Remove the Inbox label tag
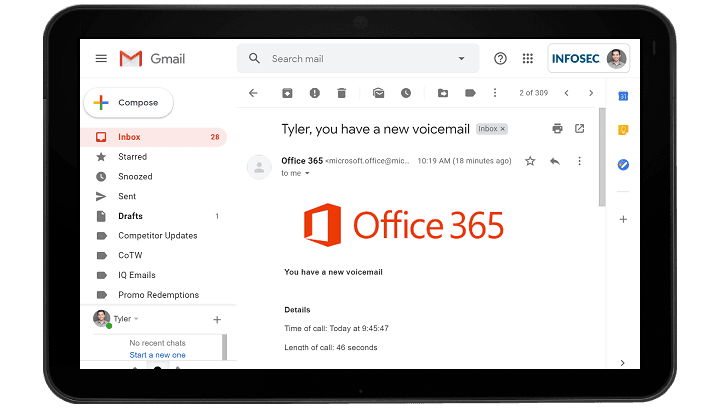The image size is (720, 408). (x=503, y=129)
